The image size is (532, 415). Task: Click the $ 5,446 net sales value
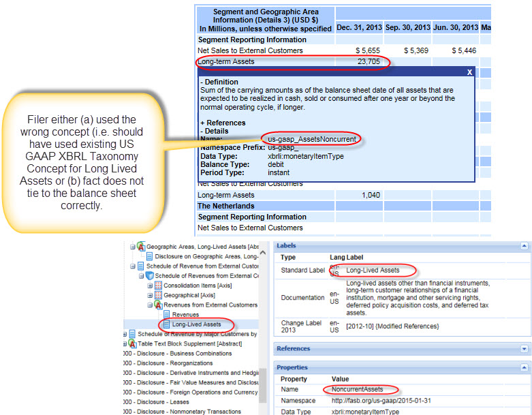[464, 50]
